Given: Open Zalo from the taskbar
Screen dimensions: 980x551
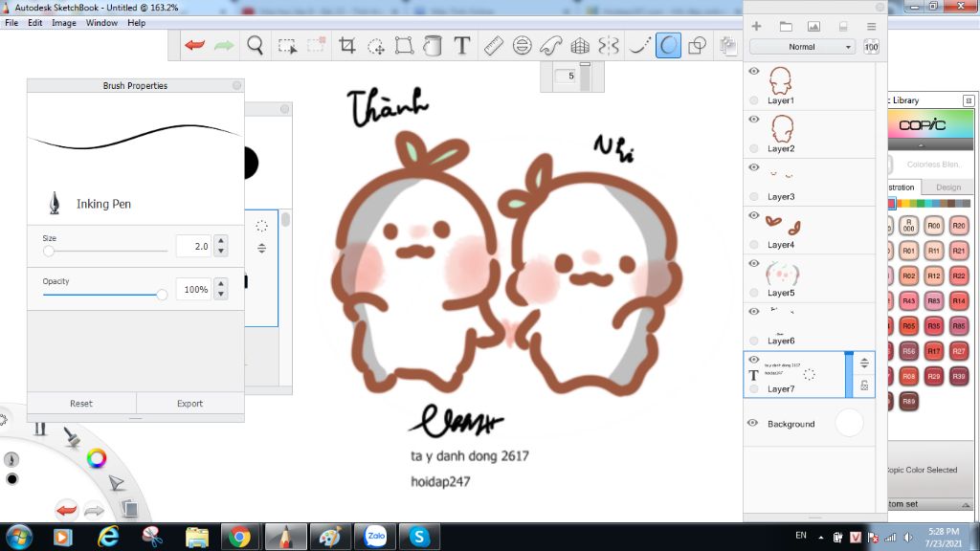Looking at the screenshot, I should click(375, 537).
